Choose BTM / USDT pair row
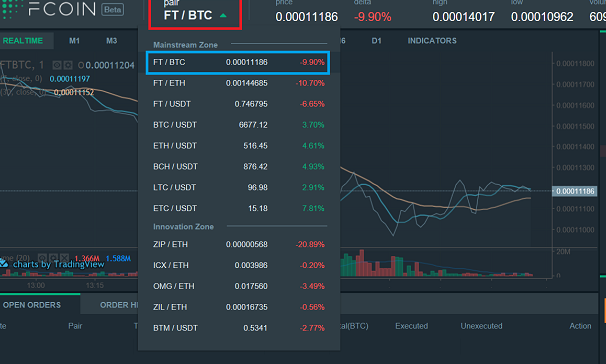The image size is (606, 364). (x=239, y=328)
